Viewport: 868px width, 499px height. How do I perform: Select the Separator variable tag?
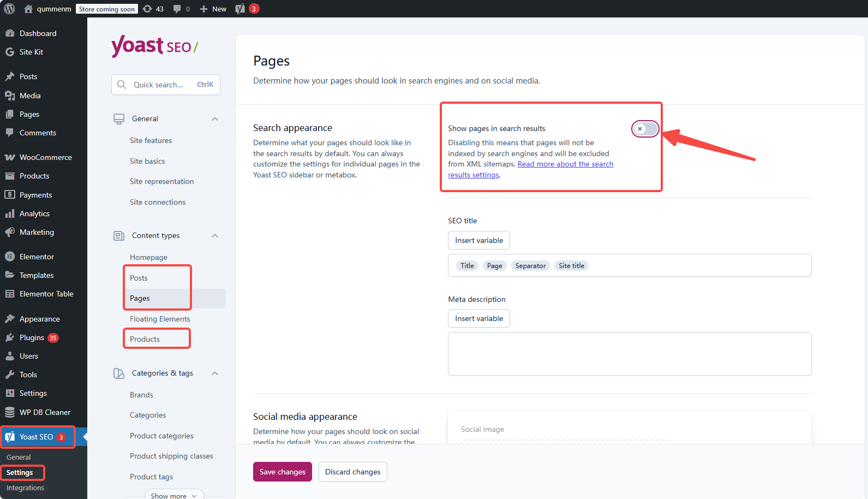click(x=530, y=266)
